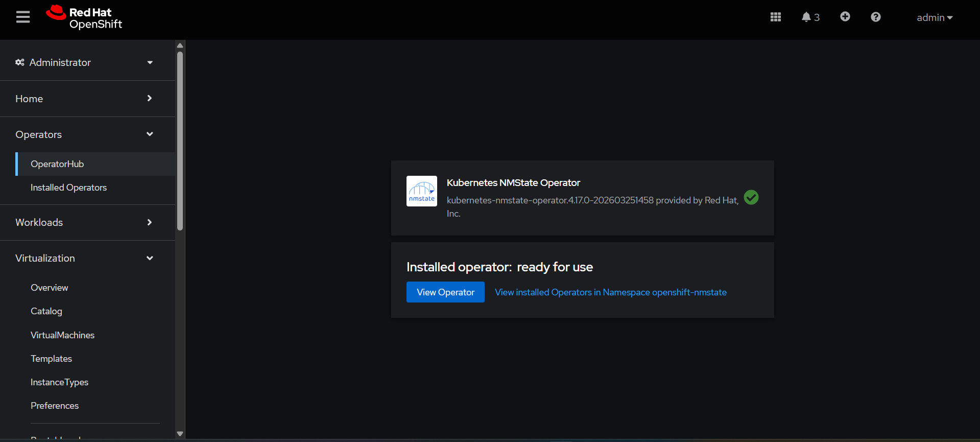The height and width of the screenshot is (442, 980).
Task: Toggle the hamburger navigation menu
Action: [23, 17]
